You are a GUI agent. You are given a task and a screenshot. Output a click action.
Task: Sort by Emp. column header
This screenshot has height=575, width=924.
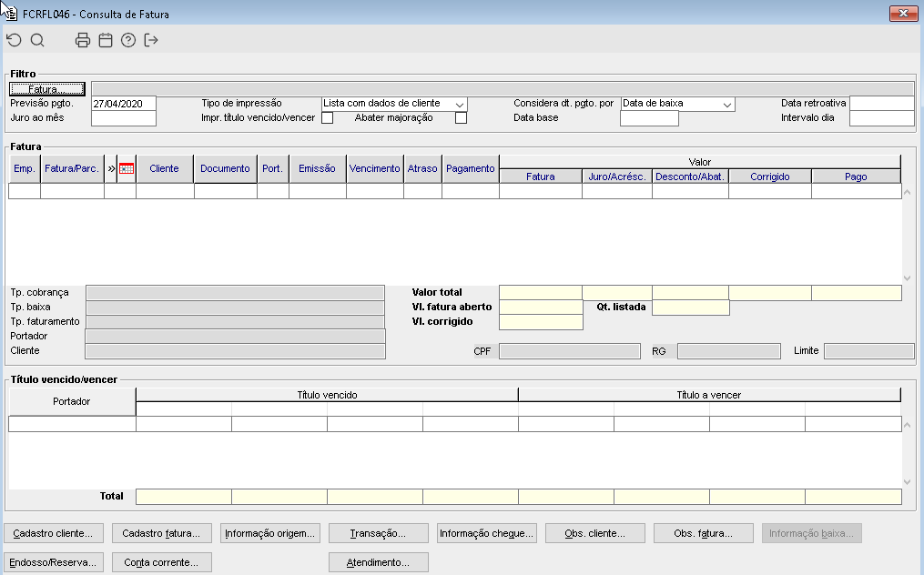pos(25,168)
